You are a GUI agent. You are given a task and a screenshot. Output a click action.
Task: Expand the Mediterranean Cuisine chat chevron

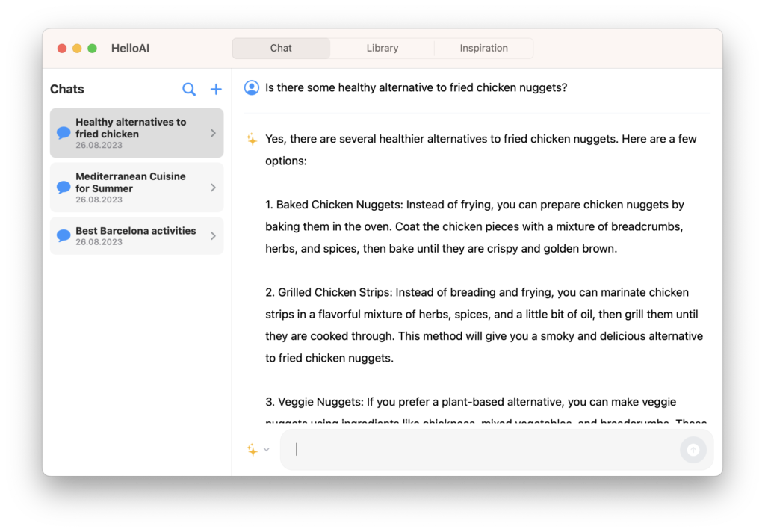point(213,188)
